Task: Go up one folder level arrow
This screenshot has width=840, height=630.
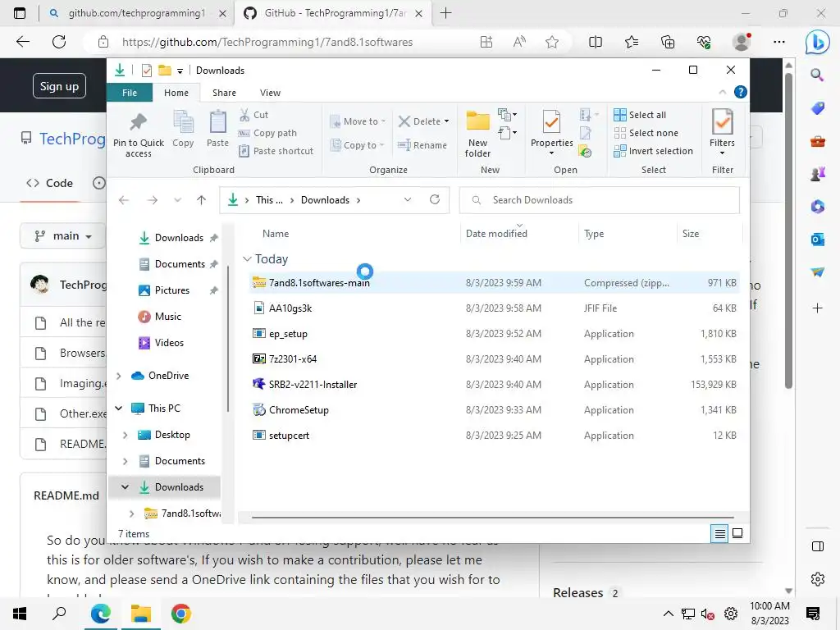Action: click(201, 200)
